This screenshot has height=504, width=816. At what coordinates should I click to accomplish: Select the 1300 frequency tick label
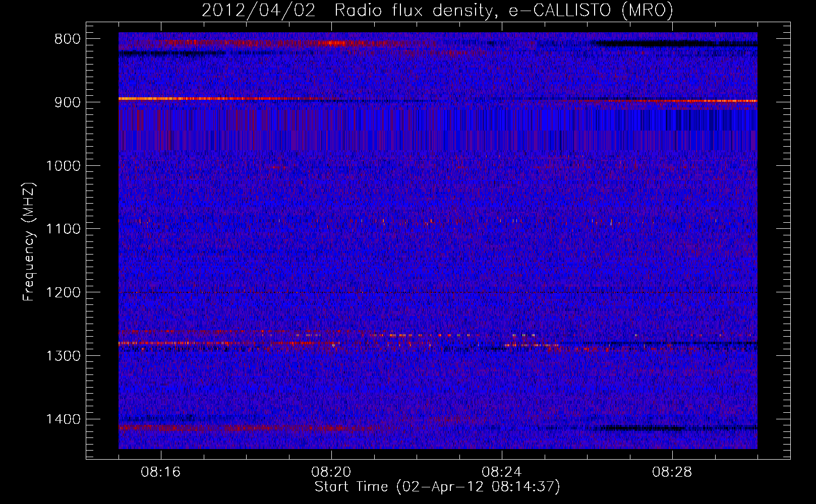pos(63,356)
